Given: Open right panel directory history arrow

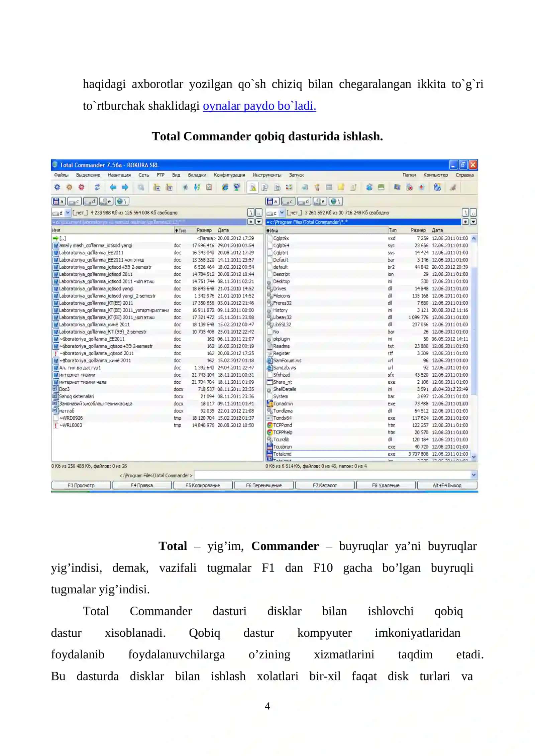Looking at the screenshot, I should [x=473, y=222].
